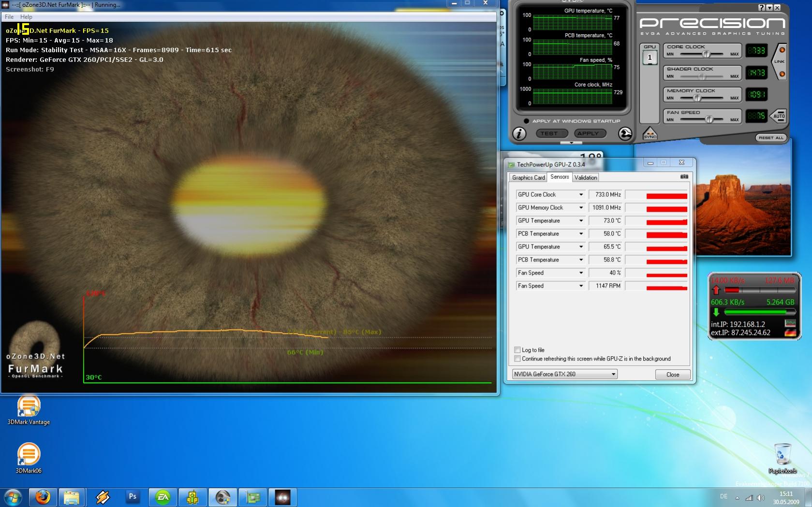Click the info icon in EVGA Precision

click(519, 134)
